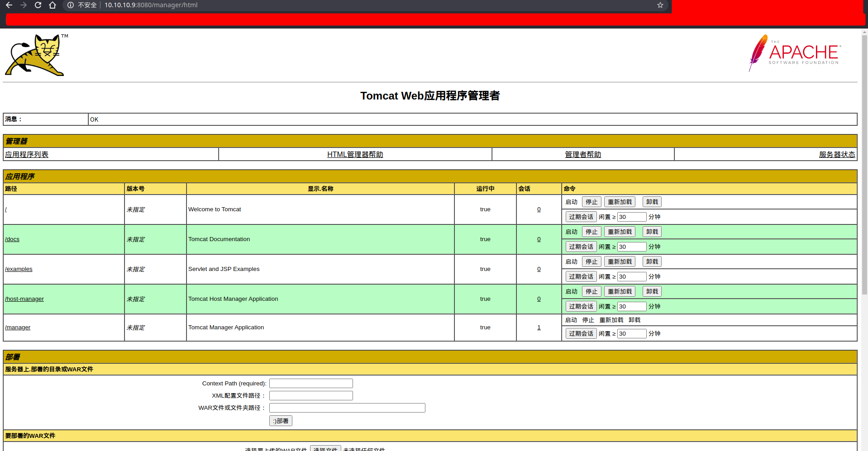Edit idle minutes for root application

tap(632, 217)
